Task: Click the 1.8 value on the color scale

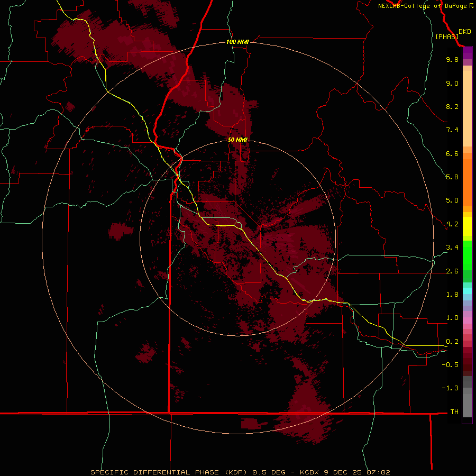Action: coord(452,295)
